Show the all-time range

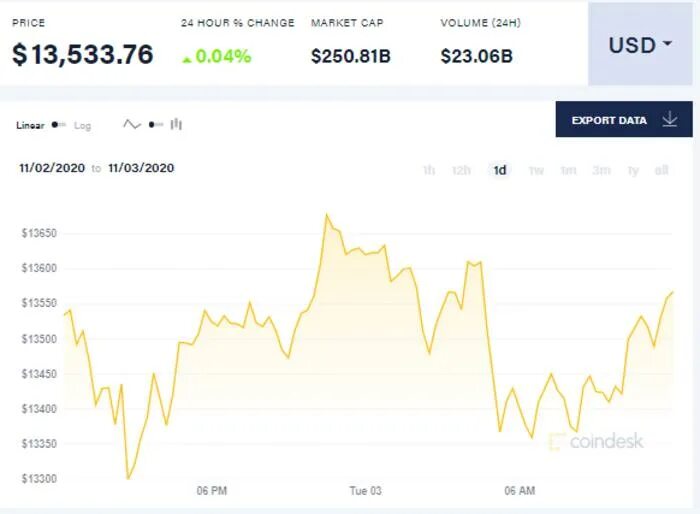pos(662,170)
